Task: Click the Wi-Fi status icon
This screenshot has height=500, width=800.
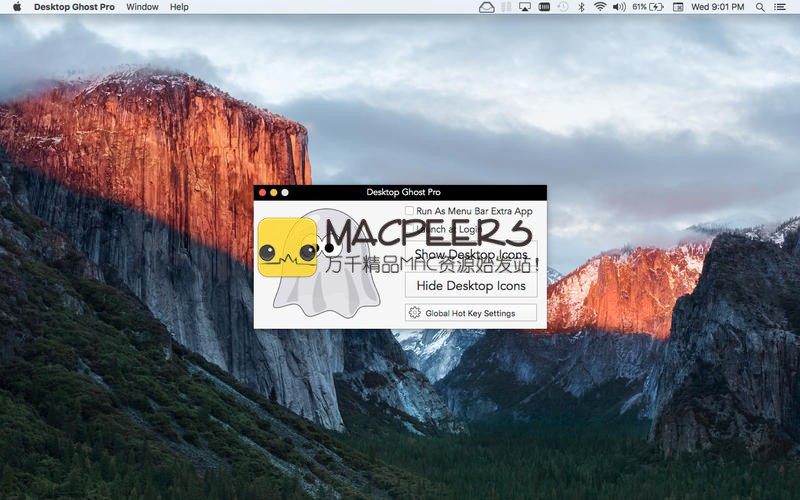Action: pos(600,7)
